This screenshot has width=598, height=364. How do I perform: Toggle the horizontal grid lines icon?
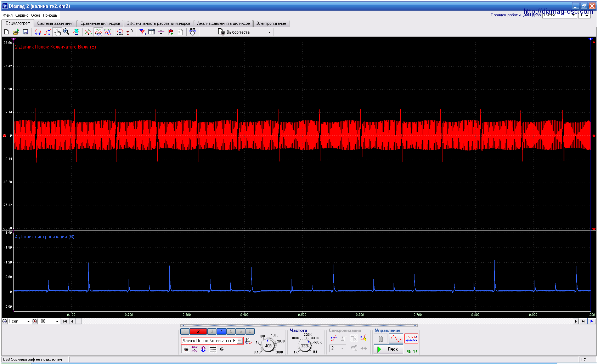(213, 349)
